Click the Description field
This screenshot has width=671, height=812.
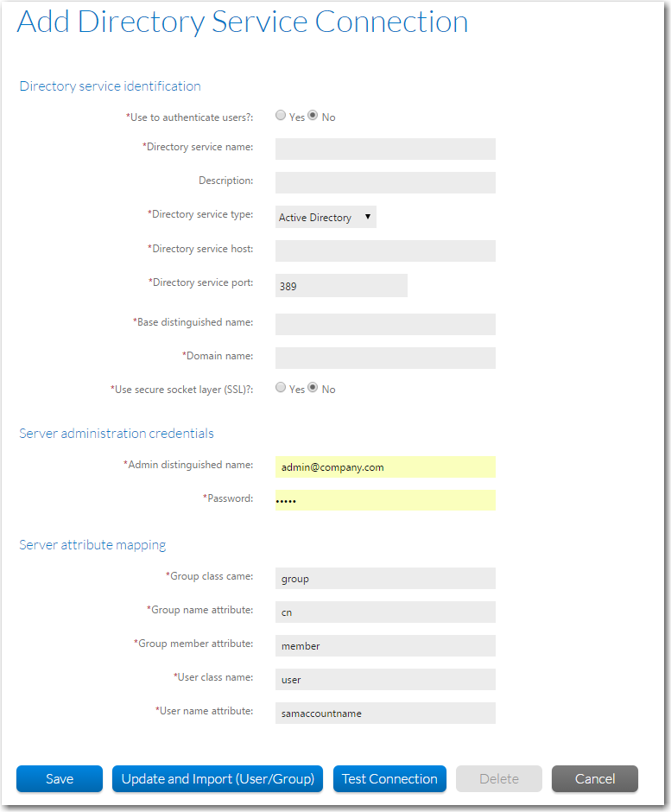[384, 182]
